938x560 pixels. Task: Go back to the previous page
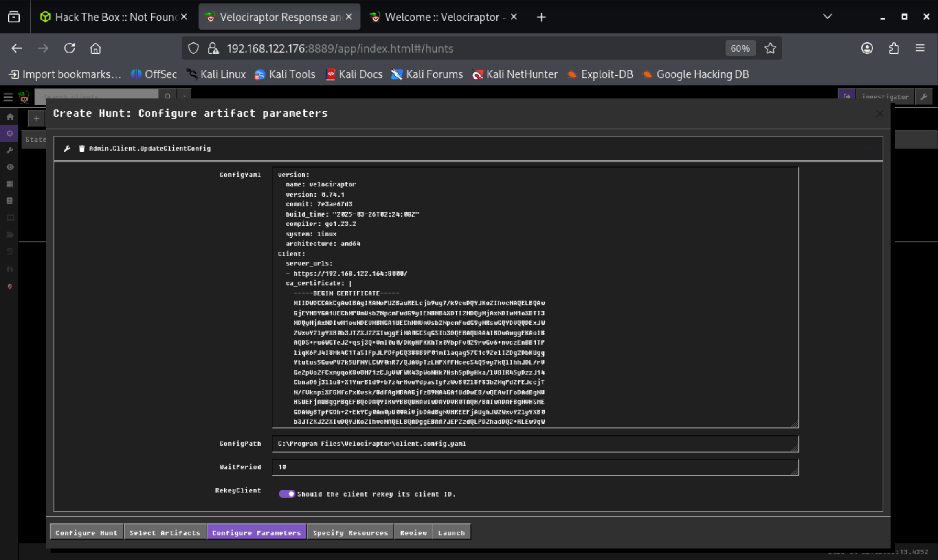pyautogui.click(x=17, y=48)
